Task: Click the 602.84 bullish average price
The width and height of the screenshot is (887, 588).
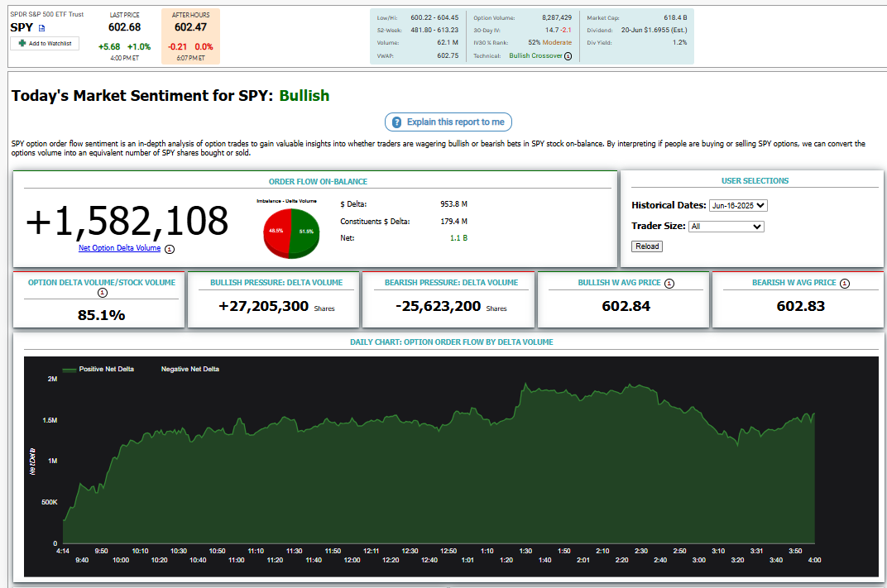Action: pos(626,307)
